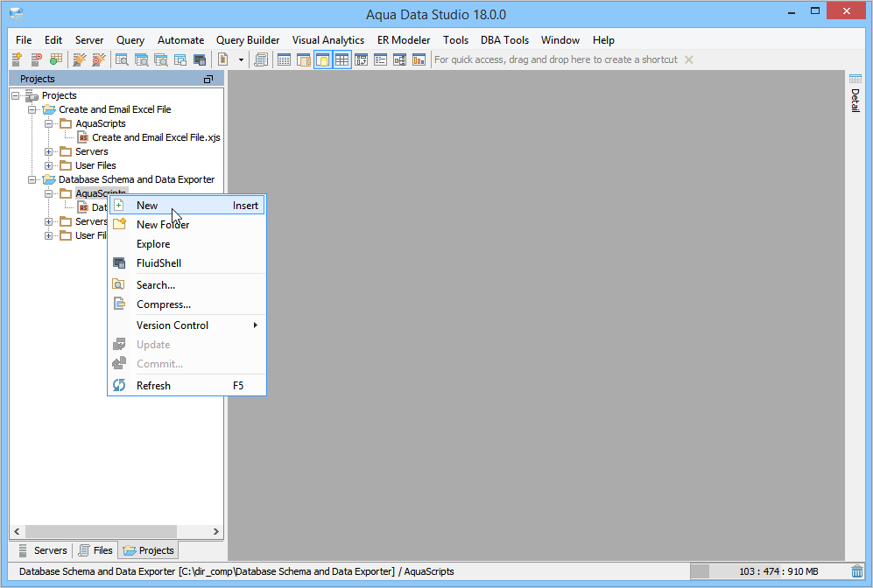Open the Automate menu
The image size is (873, 588).
point(181,40)
